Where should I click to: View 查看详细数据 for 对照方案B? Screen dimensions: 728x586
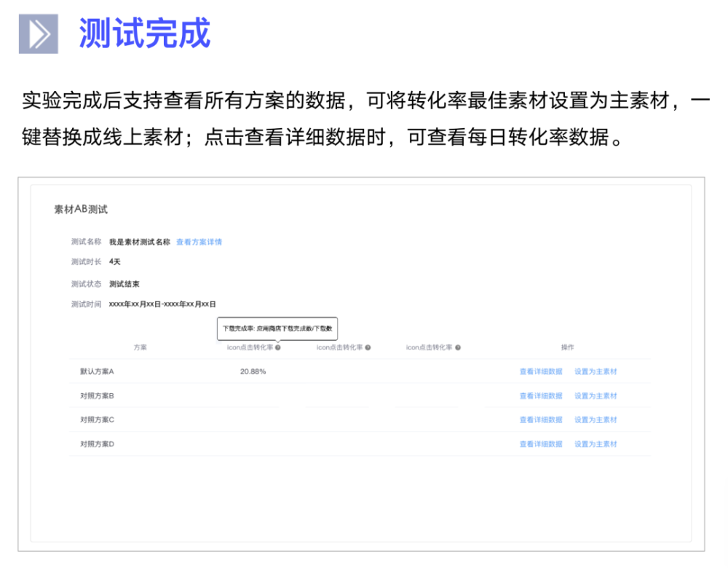(541, 395)
